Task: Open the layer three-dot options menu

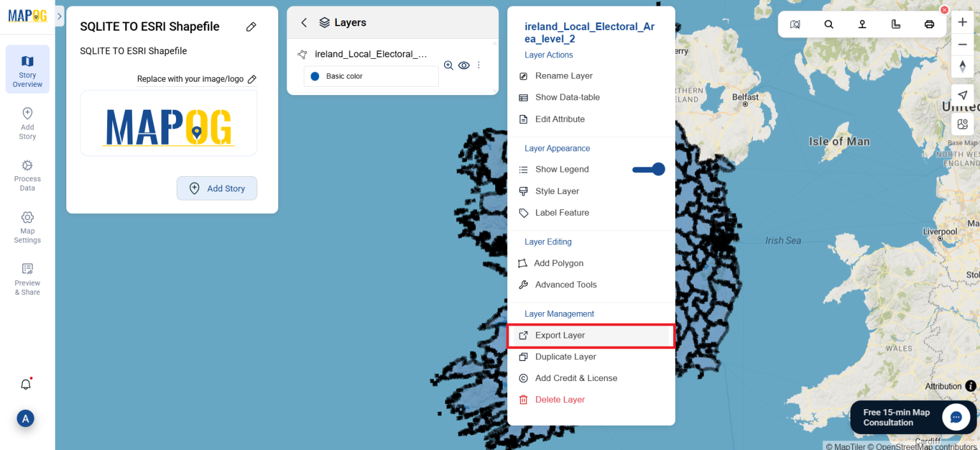Action: pos(479,65)
